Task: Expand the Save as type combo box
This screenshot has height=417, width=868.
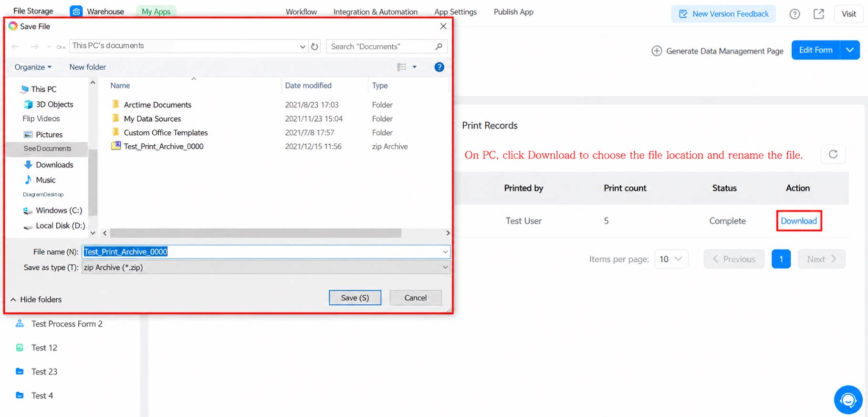Action: [266, 267]
